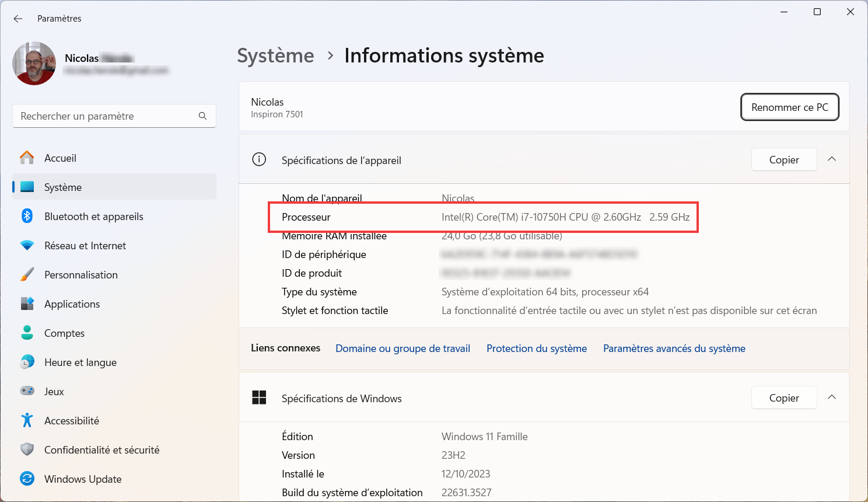
Task: Click the version value 23H2
Action: coord(453,455)
